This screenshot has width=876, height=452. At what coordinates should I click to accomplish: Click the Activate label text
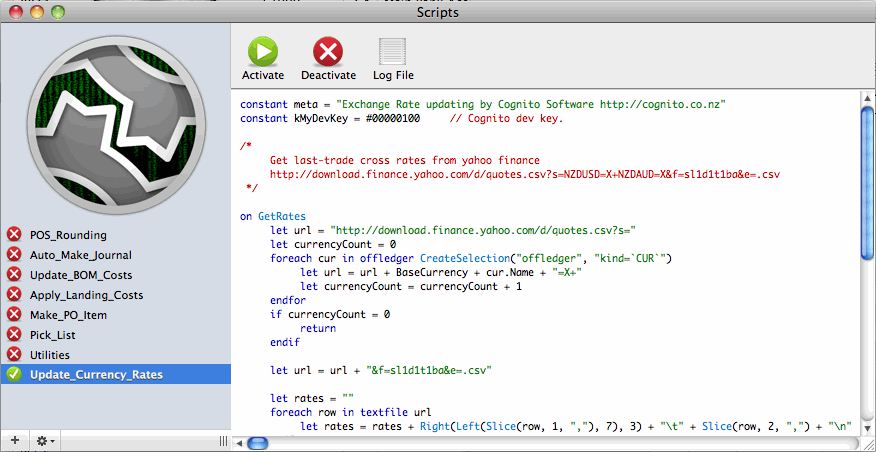263,75
